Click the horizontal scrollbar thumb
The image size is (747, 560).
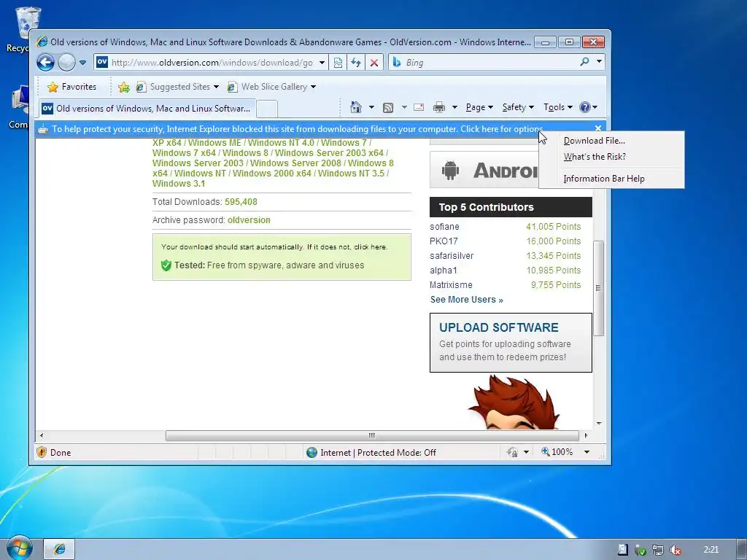pos(372,435)
